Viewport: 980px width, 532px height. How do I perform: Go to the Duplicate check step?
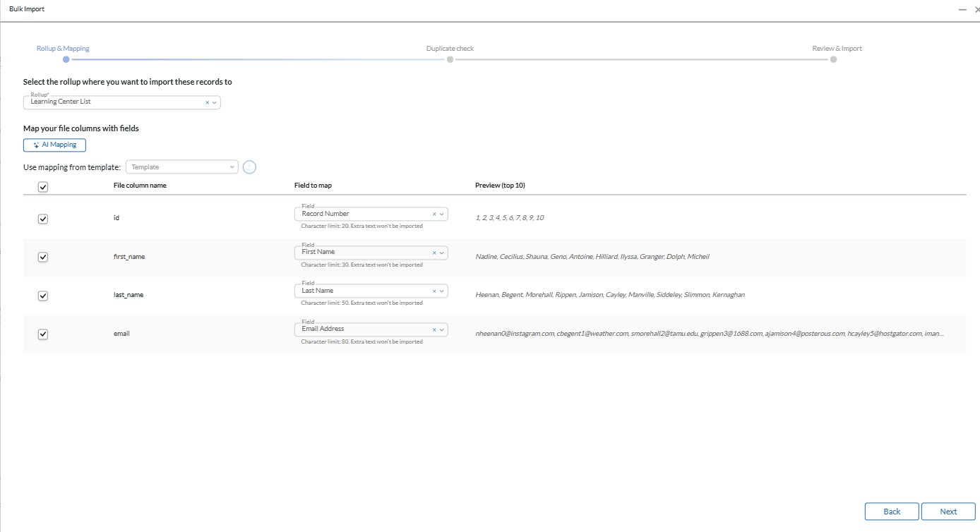[450, 59]
